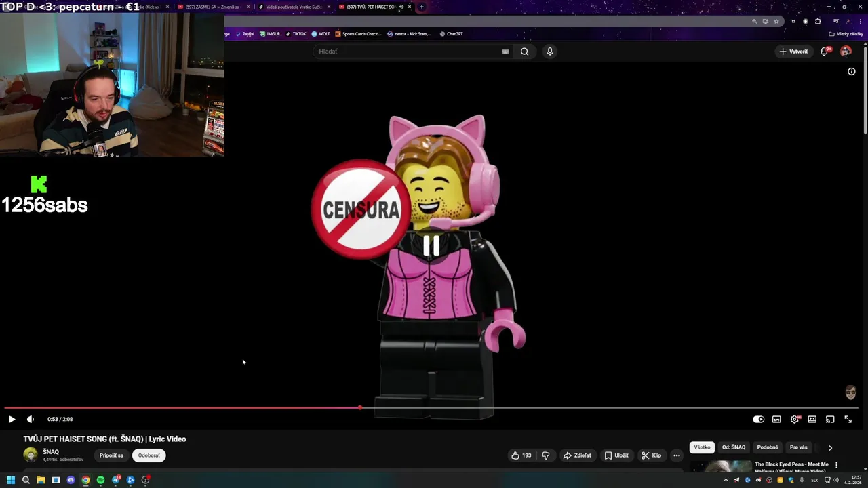Open the Chrome extensions puzzle icon
The image size is (868, 488).
(818, 21)
